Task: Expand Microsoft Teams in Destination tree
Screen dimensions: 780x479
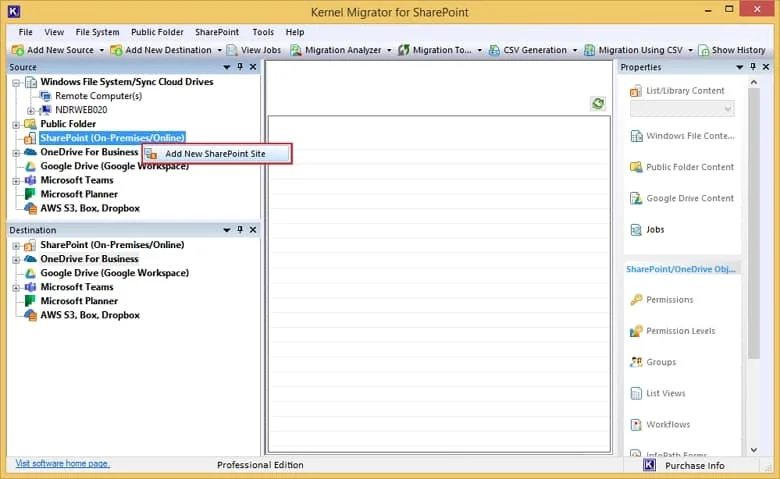Action: point(16,287)
